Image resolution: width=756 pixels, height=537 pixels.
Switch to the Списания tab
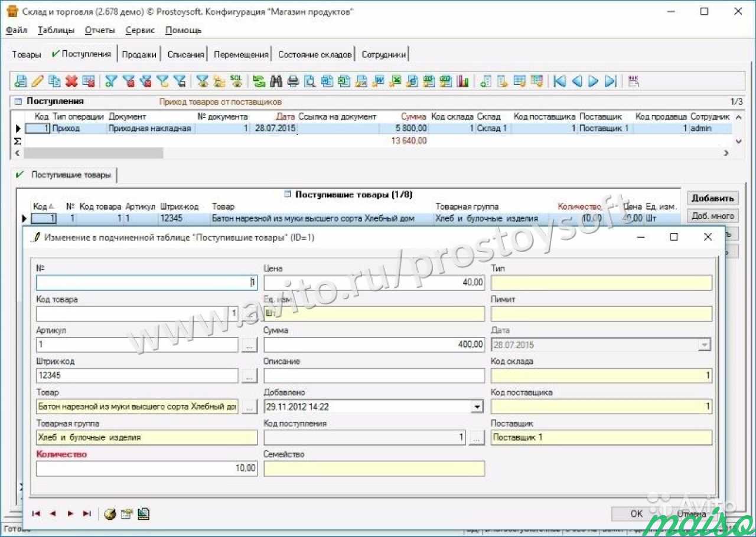click(x=186, y=54)
